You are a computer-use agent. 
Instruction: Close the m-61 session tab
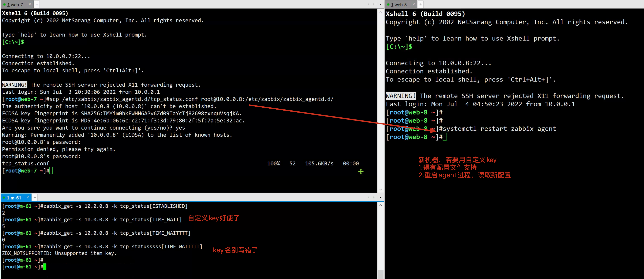[x=28, y=198]
